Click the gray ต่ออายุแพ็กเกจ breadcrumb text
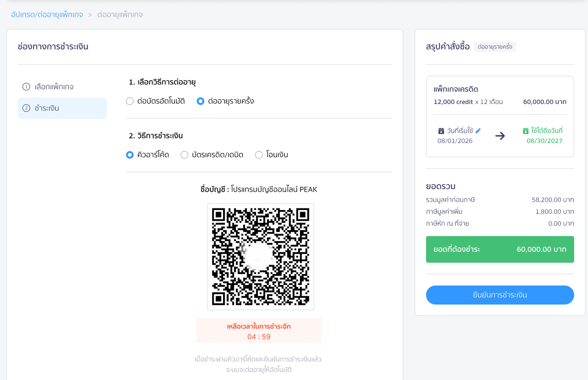This screenshot has height=380, width=588. click(x=120, y=15)
